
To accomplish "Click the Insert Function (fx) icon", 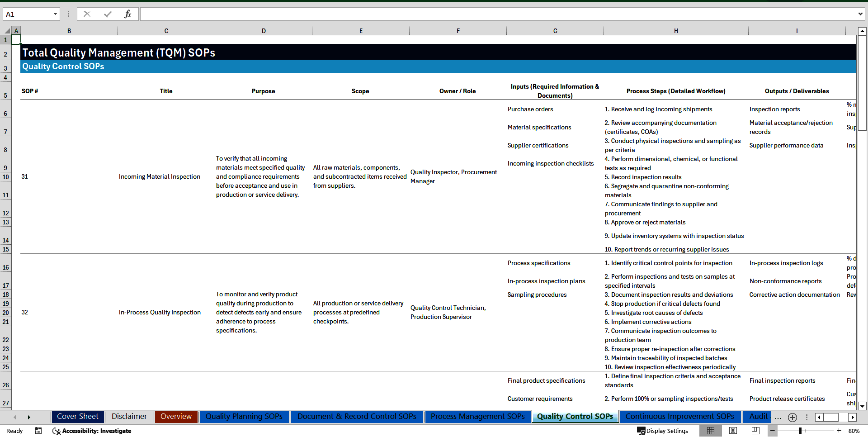I will (128, 14).
